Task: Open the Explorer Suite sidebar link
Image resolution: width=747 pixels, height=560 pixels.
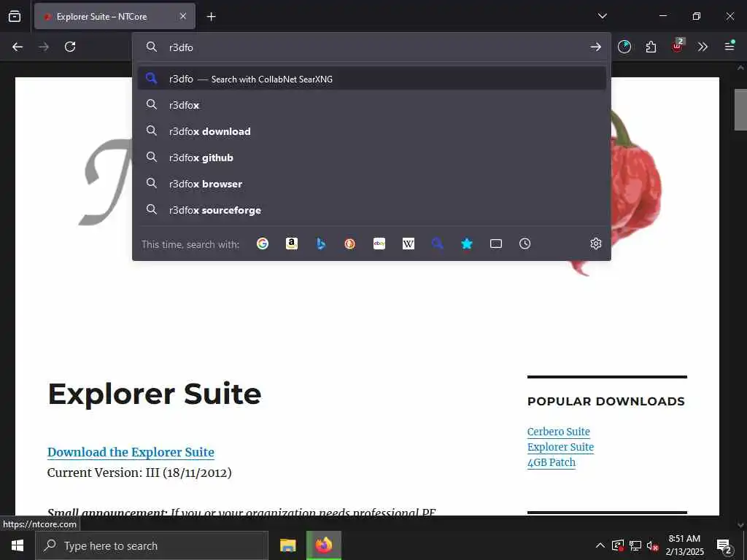Action: (560, 447)
